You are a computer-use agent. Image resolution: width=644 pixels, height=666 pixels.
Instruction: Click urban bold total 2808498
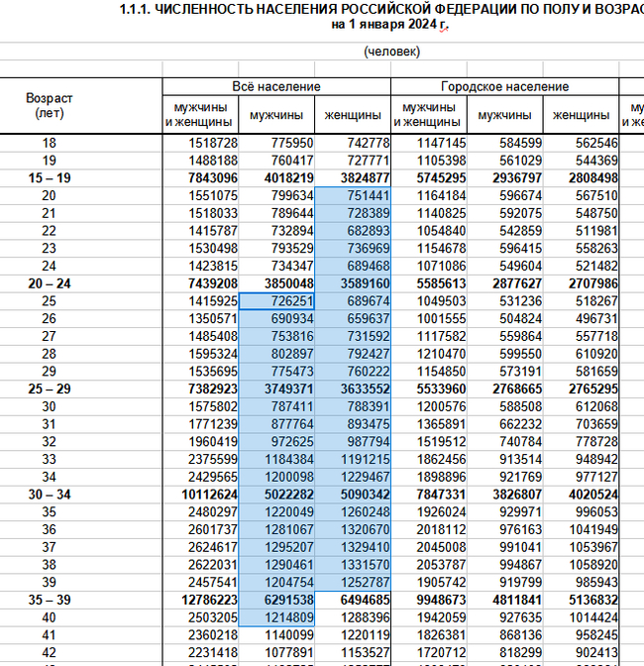click(582, 178)
